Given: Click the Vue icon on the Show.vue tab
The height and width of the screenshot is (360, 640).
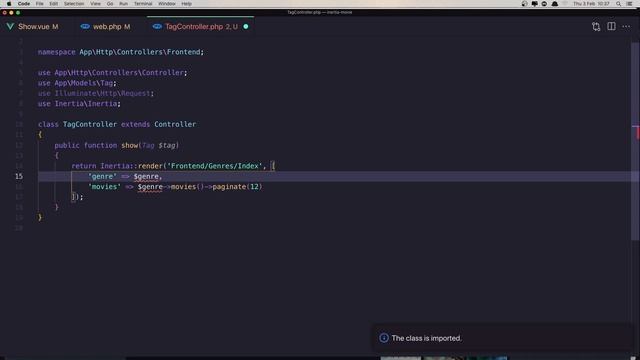Looking at the screenshot, I should coord(10,27).
